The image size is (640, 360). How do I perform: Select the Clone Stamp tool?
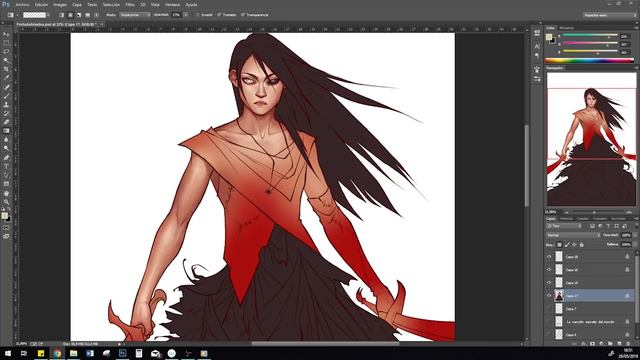[6, 104]
